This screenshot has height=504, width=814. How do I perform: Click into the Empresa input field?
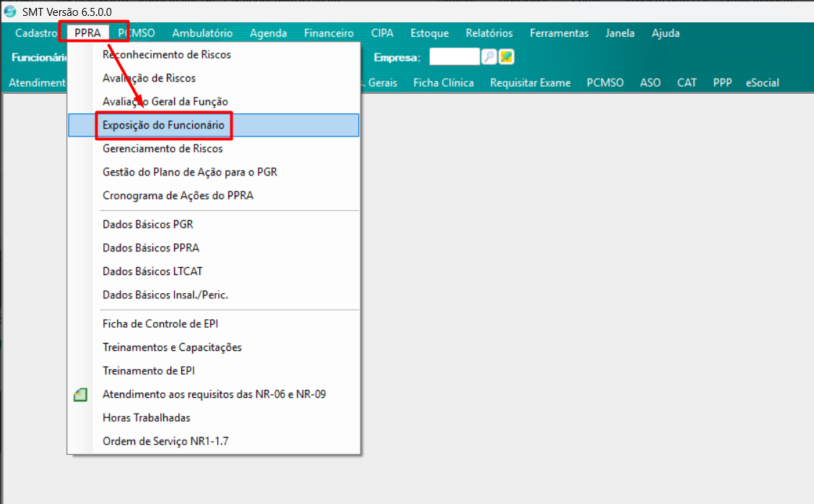454,57
